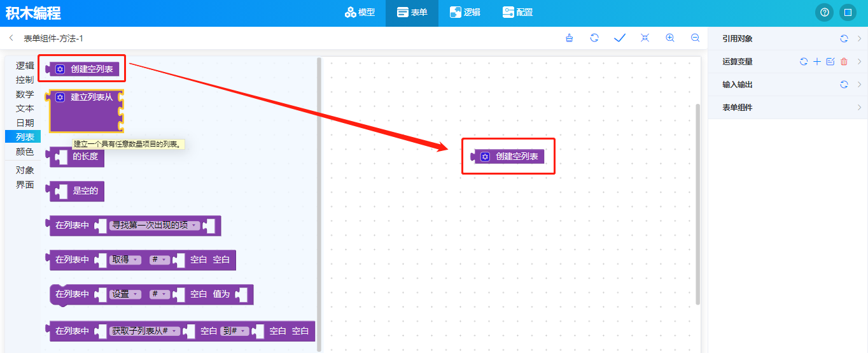Click gear icon on 建立列表从 block
The height and width of the screenshot is (353, 868).
[60, 97]
